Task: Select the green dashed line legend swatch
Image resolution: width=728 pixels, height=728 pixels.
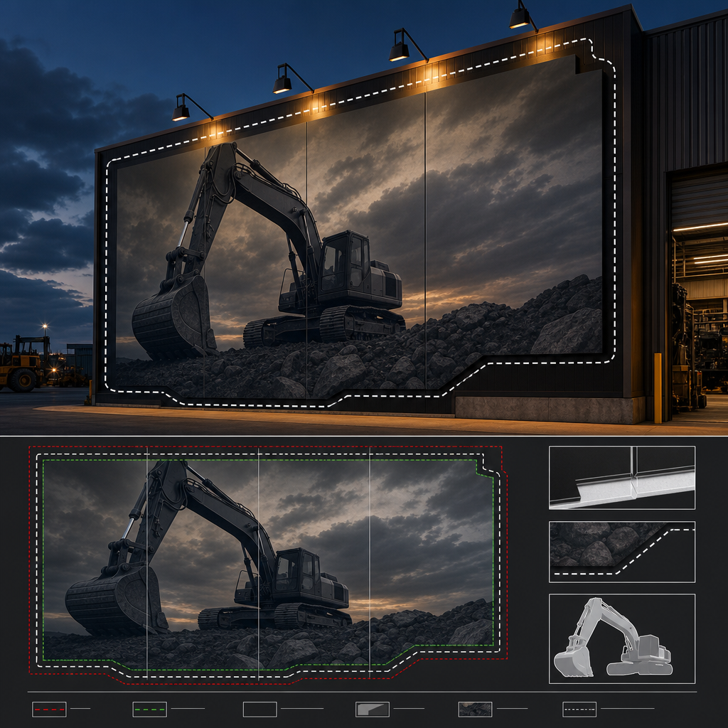Action: coord(149,710)
